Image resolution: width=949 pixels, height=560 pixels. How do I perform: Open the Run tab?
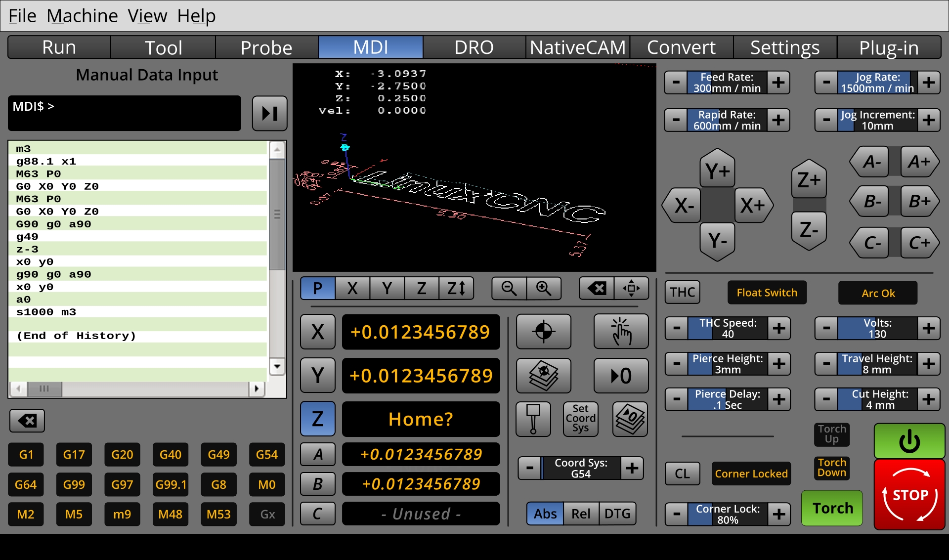(59, 47)
